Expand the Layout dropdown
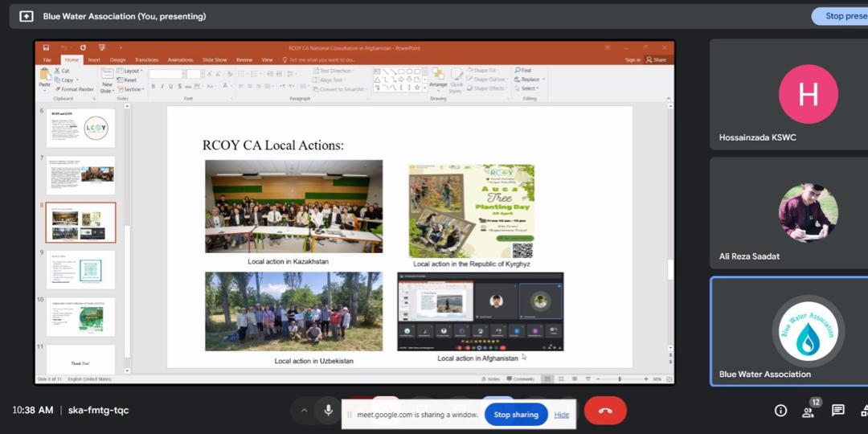 tap(131, 71)
